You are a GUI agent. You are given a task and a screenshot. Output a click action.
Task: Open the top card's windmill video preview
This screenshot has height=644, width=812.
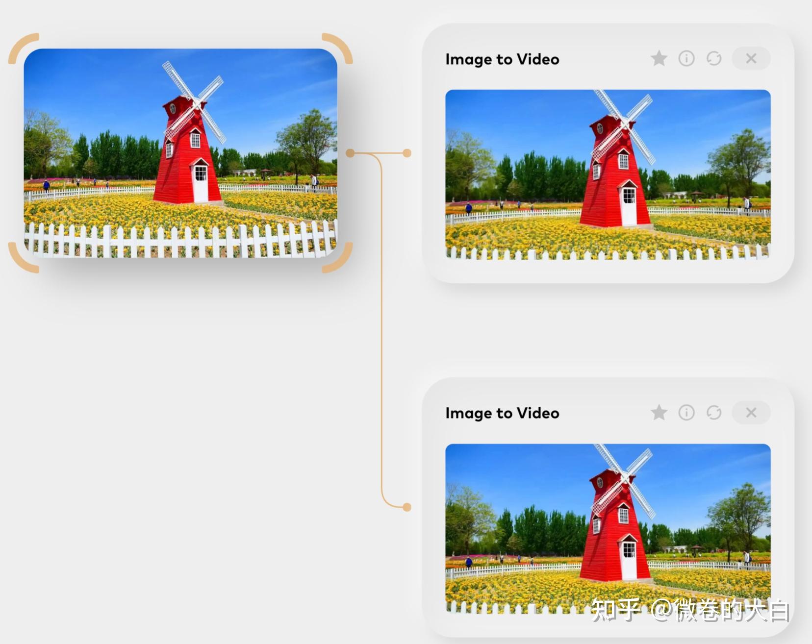click(608, 174)
